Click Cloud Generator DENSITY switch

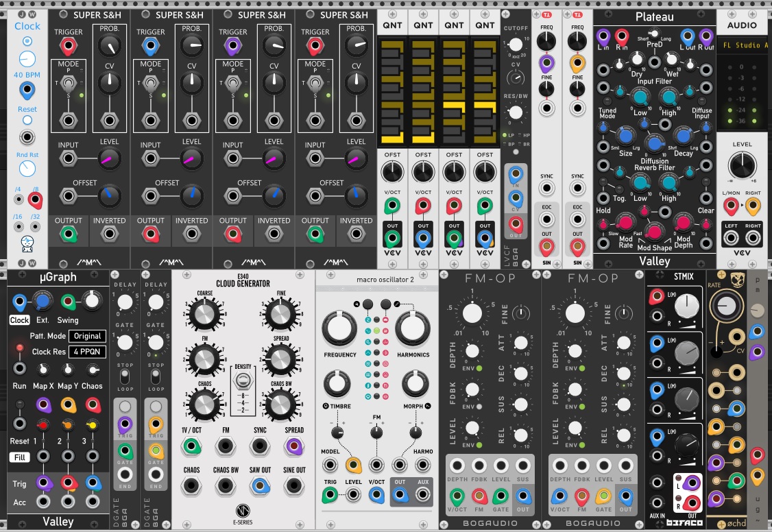[243, 380]
